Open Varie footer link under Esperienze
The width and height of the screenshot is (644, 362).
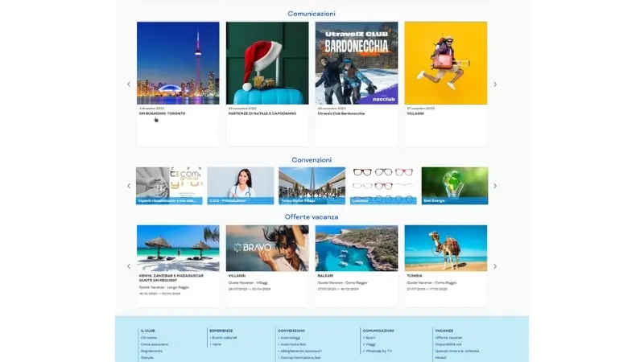[216, 344]
